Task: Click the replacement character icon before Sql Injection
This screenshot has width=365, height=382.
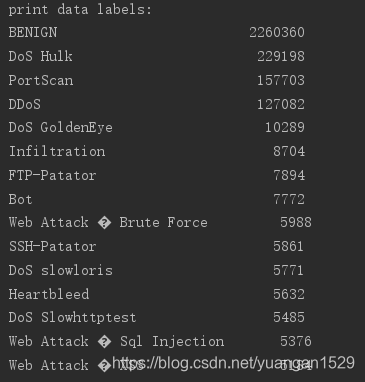Action: point(104,342)
